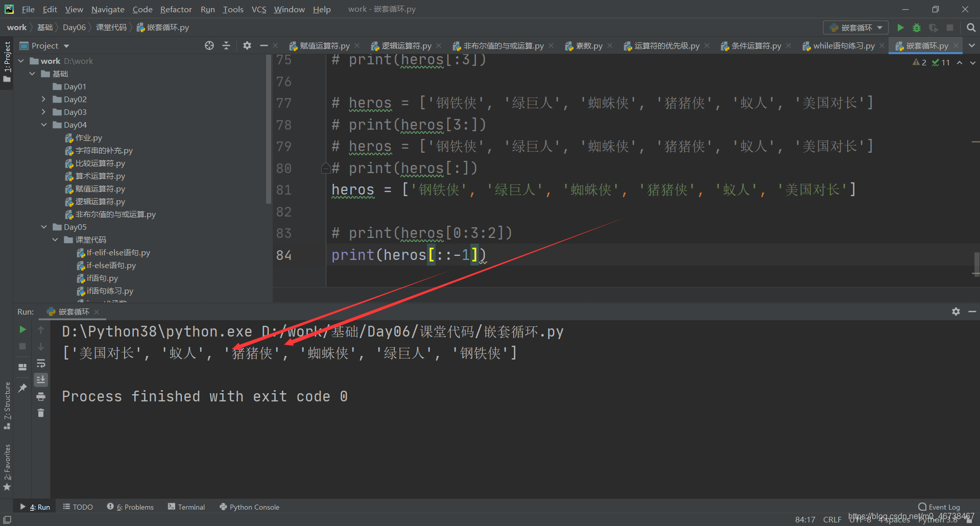The height and width of the screenshot is (526, 980).
Task: Click the 84:17 cursor position in status bar
Action: (805, 519)
